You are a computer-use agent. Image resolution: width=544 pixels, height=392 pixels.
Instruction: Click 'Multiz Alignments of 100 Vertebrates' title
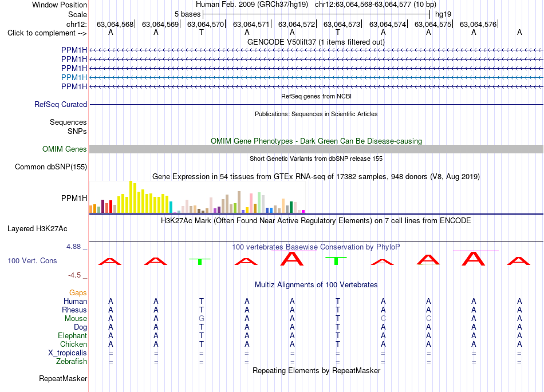316,284
